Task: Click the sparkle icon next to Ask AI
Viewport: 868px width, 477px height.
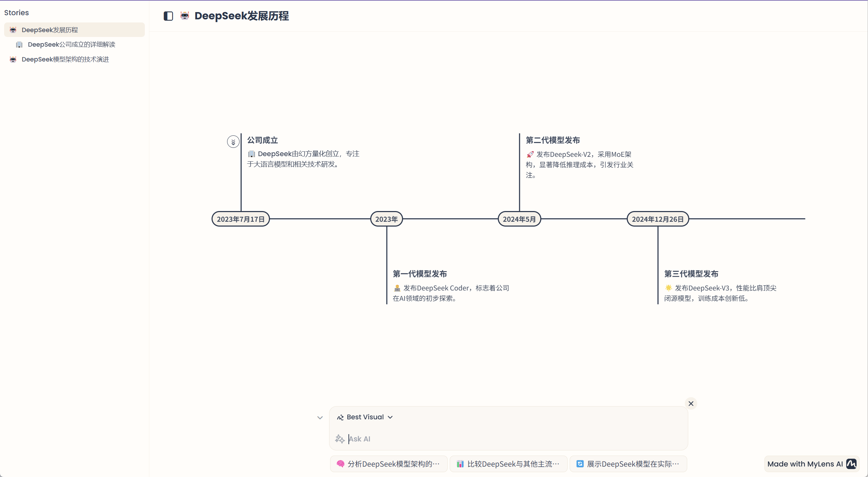Action: [340, 439]
